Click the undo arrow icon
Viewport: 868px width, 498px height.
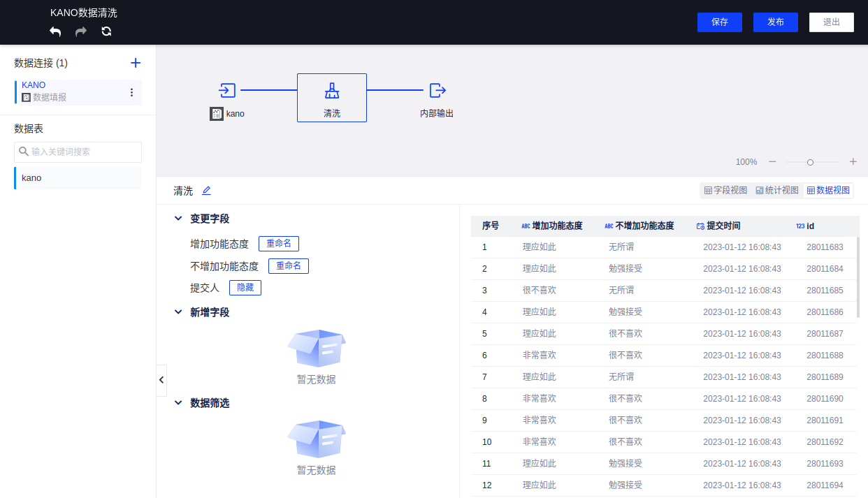pyautogui.click(x=55, y=31)
